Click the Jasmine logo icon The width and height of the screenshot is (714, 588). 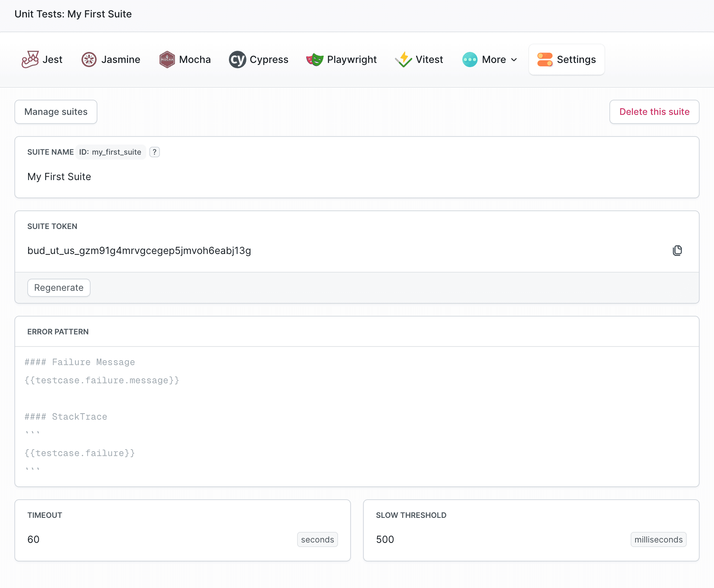[x=89, y=60]
